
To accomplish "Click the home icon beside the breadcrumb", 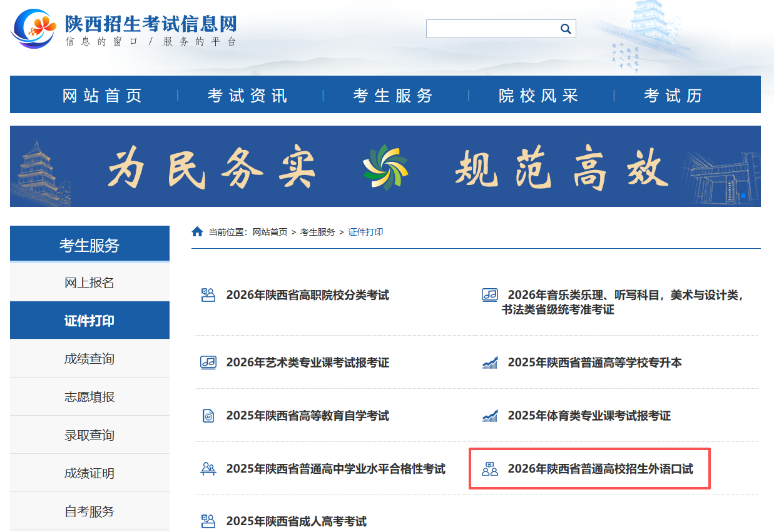I will coord(198,231).
